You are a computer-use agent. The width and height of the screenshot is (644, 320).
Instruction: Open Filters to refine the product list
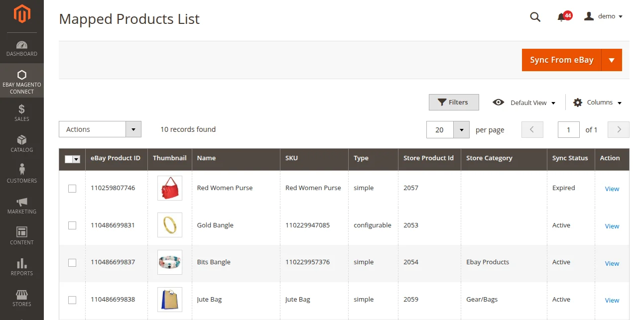453,102
